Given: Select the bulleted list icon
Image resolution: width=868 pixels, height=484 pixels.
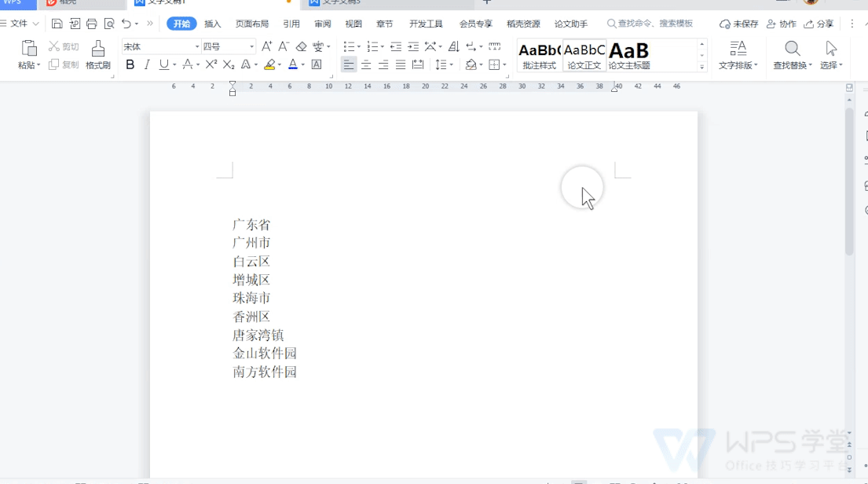Looking at the screenshot, I should click(x=349, y=46).
